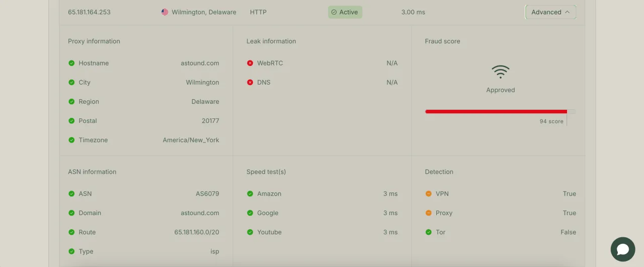The image size is (644, 267).
Task: Collapse the Advanced details panel
Action: pos(550,12)
